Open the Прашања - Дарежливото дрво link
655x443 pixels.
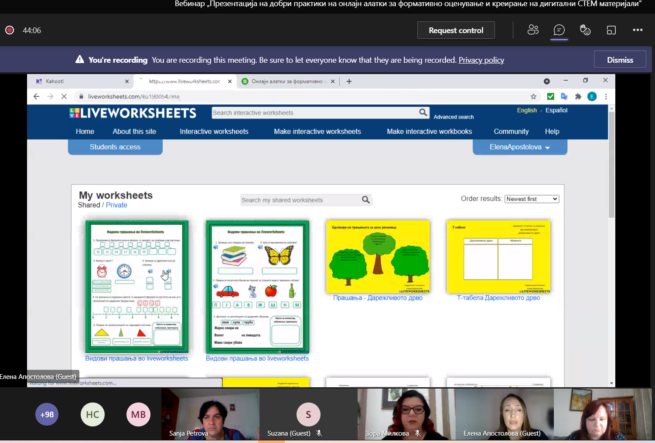378,298
